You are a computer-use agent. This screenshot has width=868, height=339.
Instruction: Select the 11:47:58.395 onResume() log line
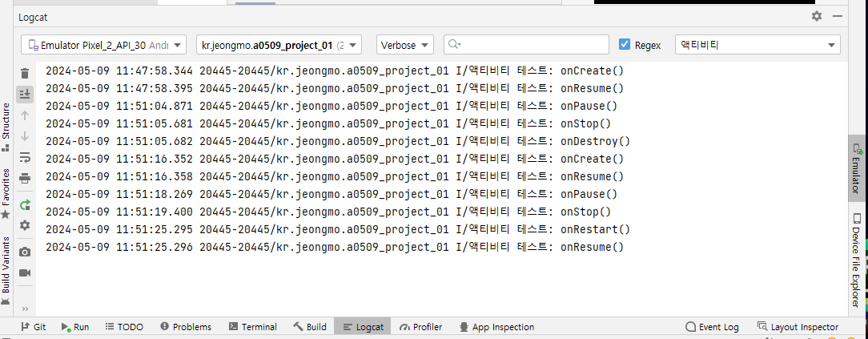coord(335,88)
